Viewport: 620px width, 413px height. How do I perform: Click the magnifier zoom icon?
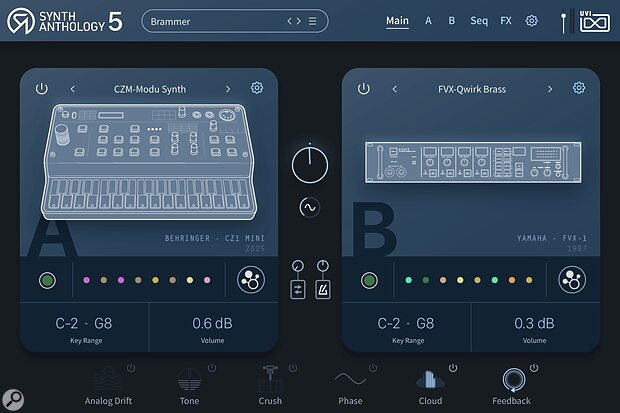13,400
